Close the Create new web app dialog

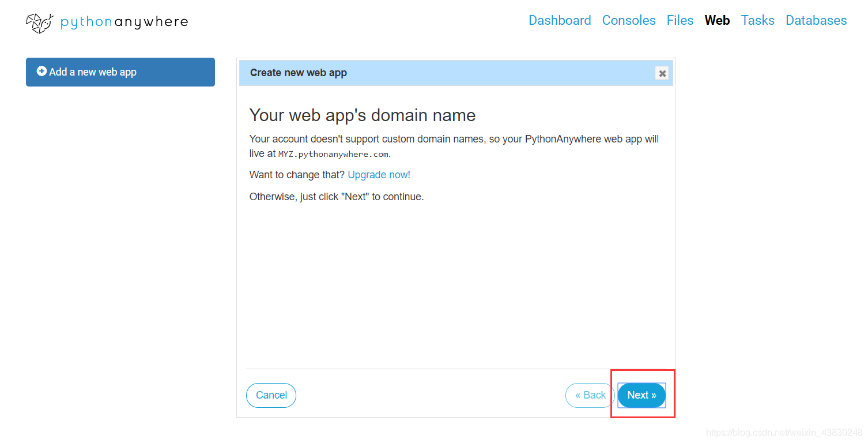pyautogui.click(x=662, y=73)
